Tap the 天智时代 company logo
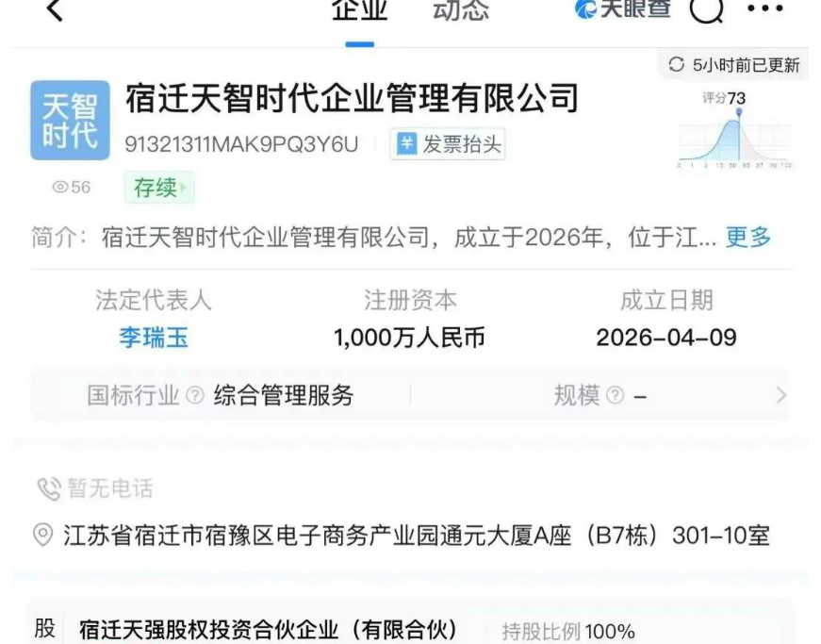Viewport: 821px width, 644px height. (70, 121)
